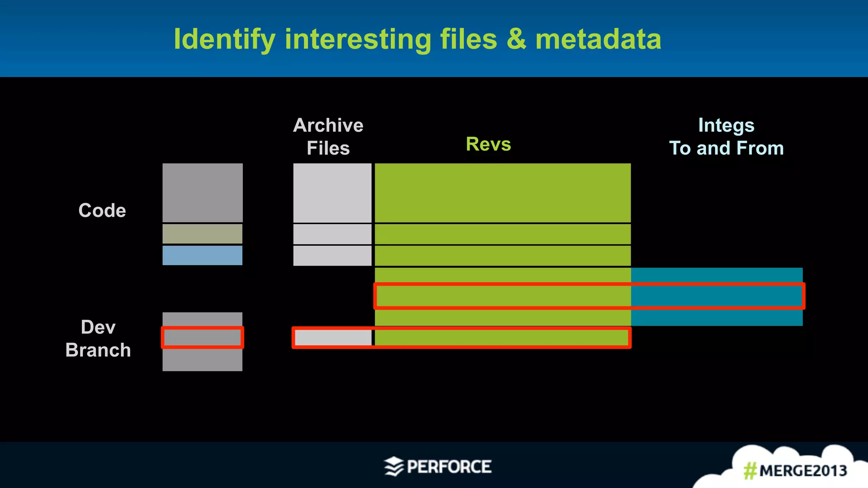
Task: Click the slide title 'Identify interesting files & metadata'
Action: click(x=417, y=39)
